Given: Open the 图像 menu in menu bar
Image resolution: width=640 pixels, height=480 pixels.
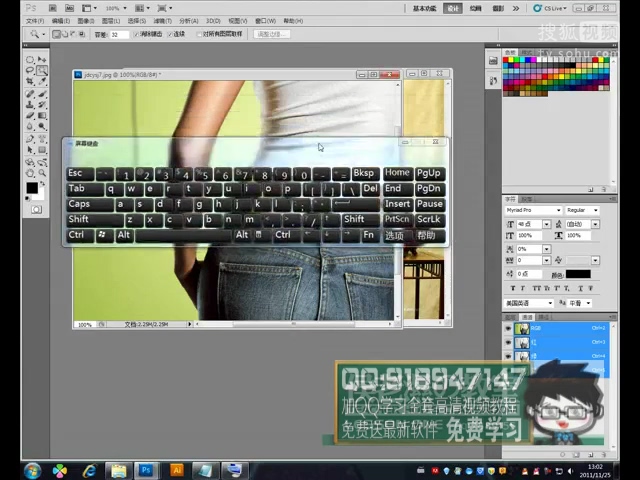Looking at the screenshot, I should [x=86, y=21].
